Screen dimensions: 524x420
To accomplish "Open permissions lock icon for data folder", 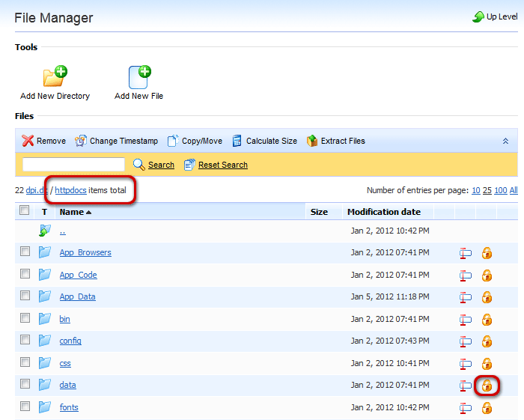I will 487,386.
